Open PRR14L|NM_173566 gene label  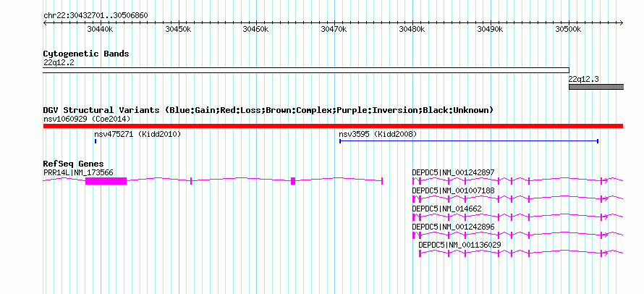click(78, 172)
